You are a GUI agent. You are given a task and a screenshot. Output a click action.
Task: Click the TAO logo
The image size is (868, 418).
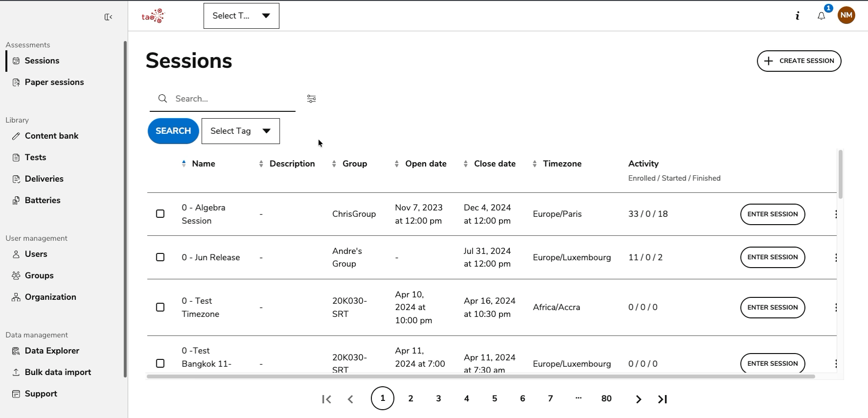(x=153, y=16)
